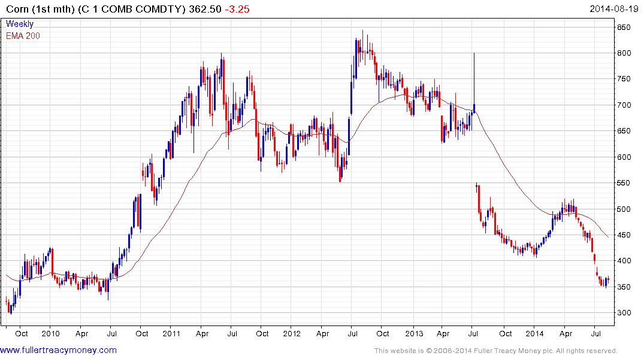
Task: Click the 2012 year label on time axis
Action: 292,333
